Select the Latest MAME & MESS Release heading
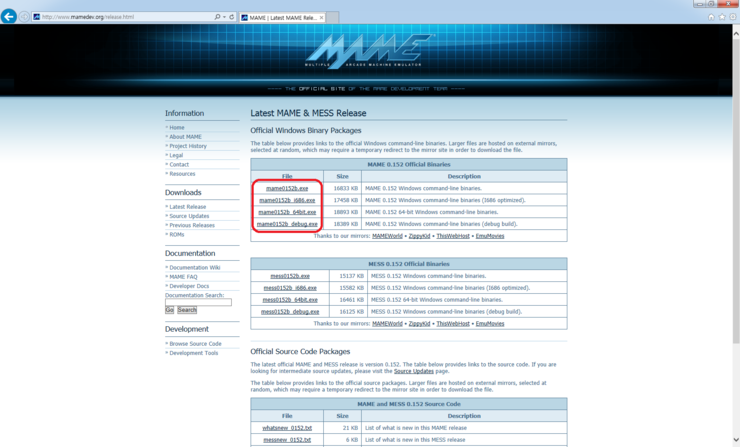This screenshot has width=740, height=447. tap(308, 113)
